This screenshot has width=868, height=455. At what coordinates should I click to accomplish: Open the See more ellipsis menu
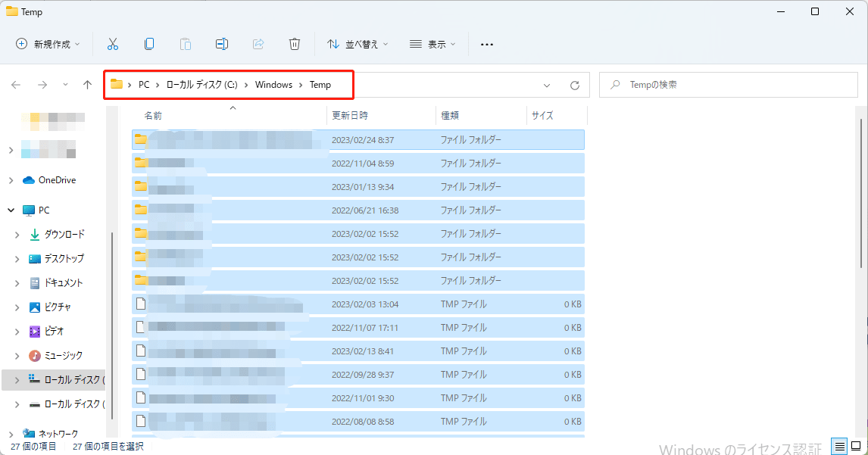point(487,43)
